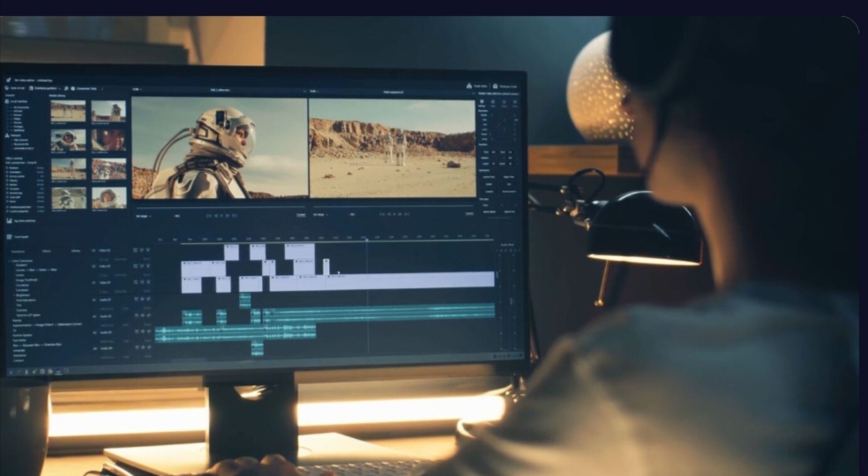The image size is (868, 476).
Task: Mute Audio 01 with its speaker icon
Action: pos(148,299)
